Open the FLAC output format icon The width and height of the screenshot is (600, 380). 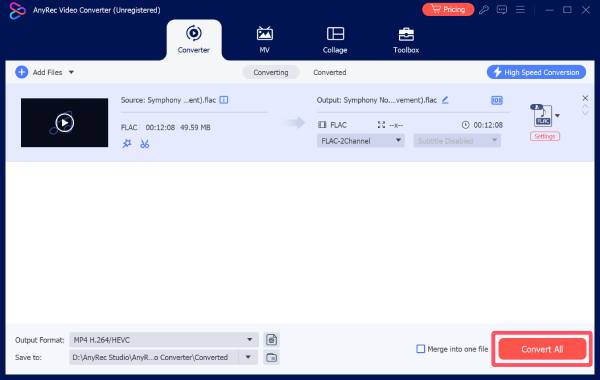click(x=543, y=115)
